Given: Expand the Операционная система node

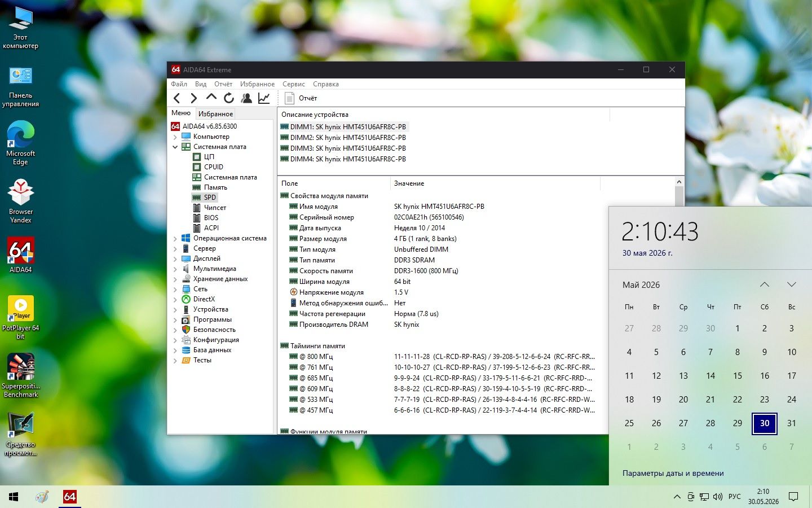Looking at the screenshot, I should point(175,238).
